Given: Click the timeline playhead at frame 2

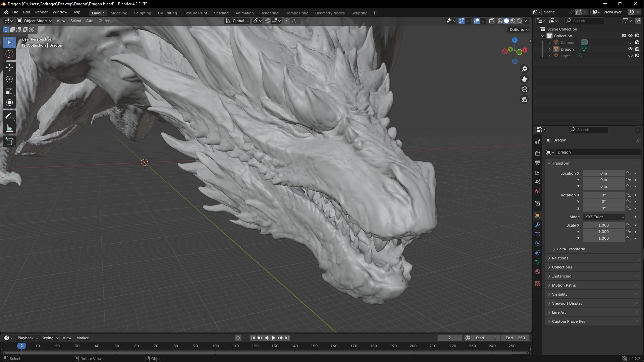Looking at the screenshot, I should click(21, 346).
